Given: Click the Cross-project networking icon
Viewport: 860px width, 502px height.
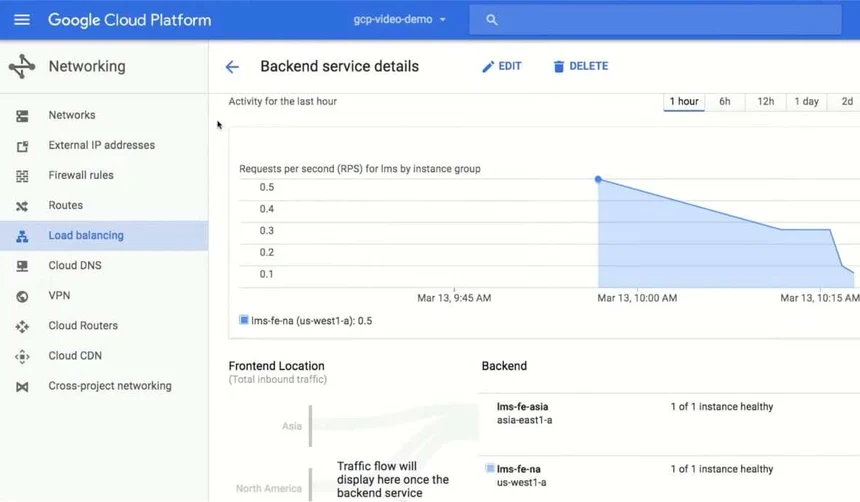Looking at the screenshot, I should [22, 387].
